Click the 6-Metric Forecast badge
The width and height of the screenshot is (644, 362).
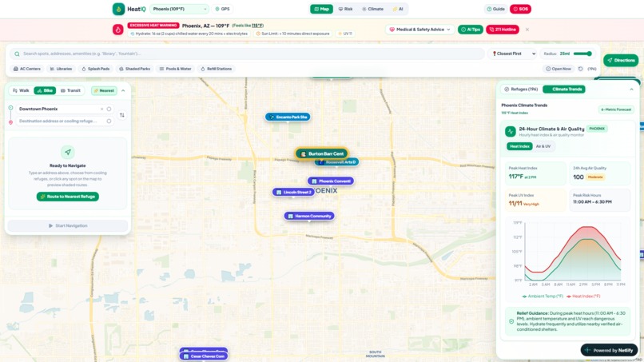coord(616,109)
